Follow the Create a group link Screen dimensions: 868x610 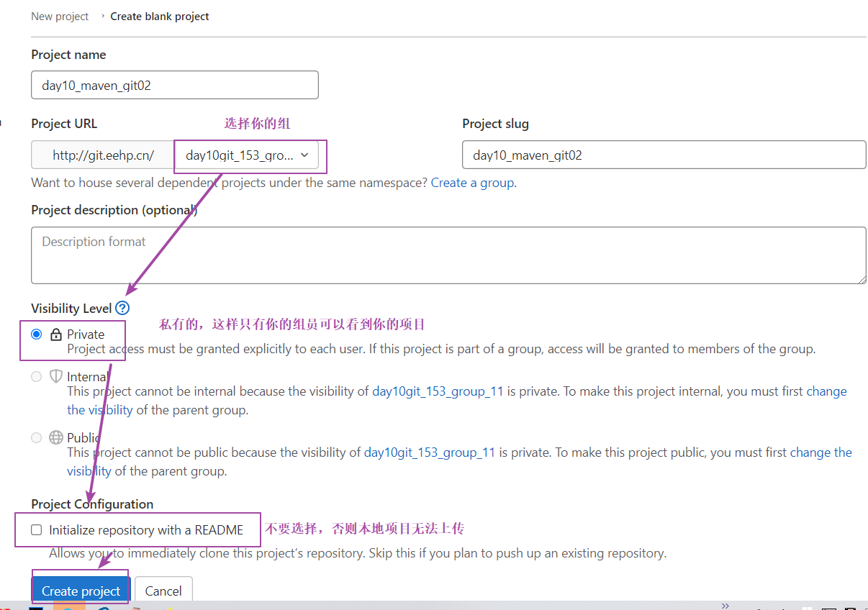pyautogui.click(x=472, y=183)
